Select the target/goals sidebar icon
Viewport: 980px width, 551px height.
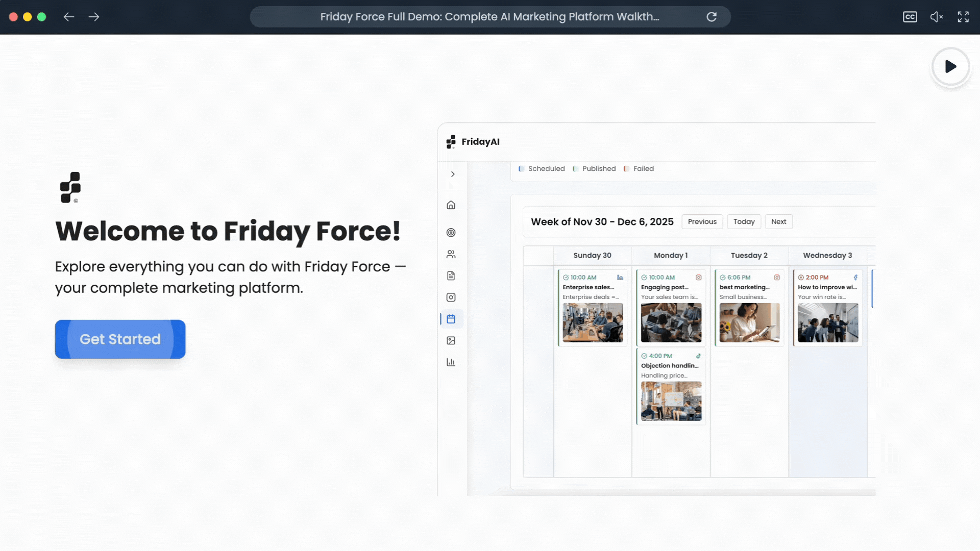point(451,233)
